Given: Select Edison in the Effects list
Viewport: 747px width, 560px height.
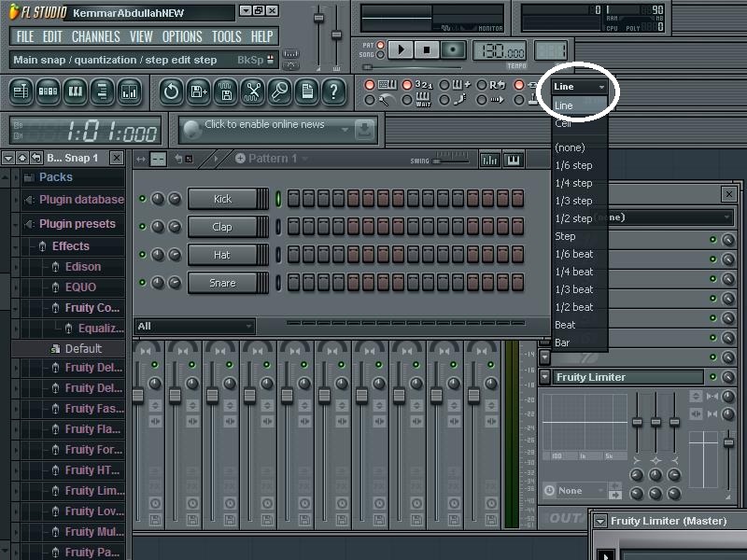Looking at the screenshot, I should [82, 267].
